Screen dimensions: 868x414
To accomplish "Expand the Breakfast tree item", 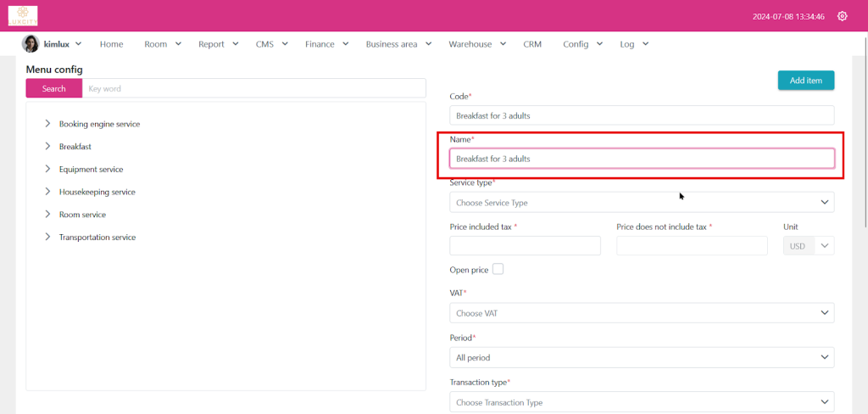I will click(47, 147).
